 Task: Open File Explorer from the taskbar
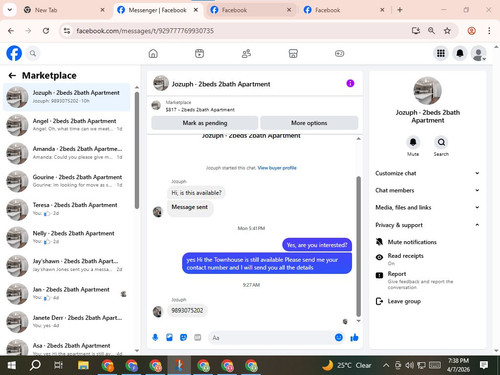(x=83, y=365)
